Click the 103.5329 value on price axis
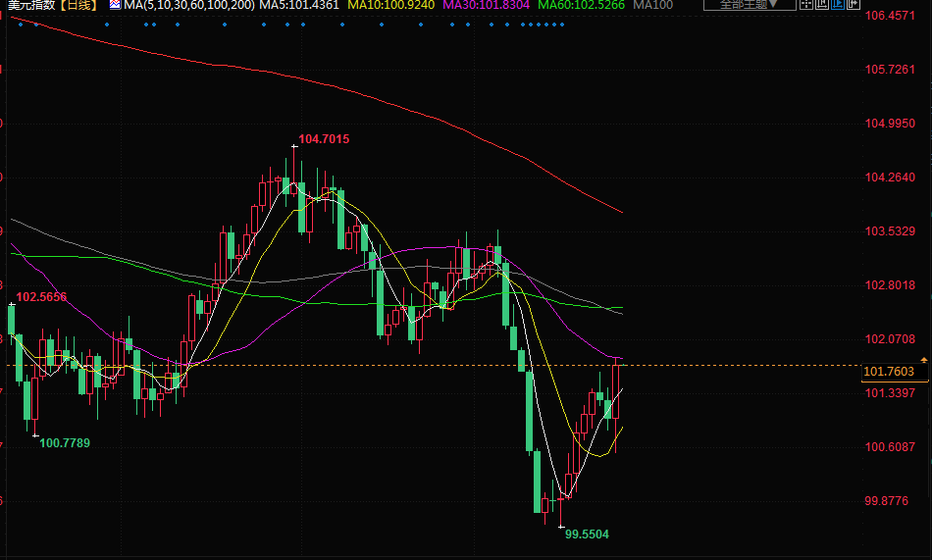 coord(890,231)
